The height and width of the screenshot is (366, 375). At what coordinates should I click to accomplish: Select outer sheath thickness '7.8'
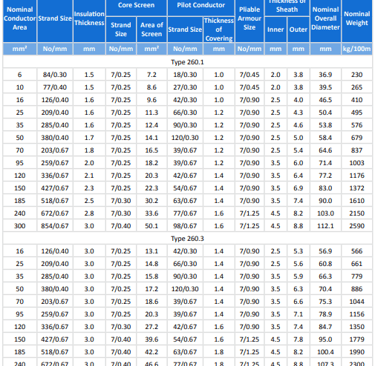298,339
